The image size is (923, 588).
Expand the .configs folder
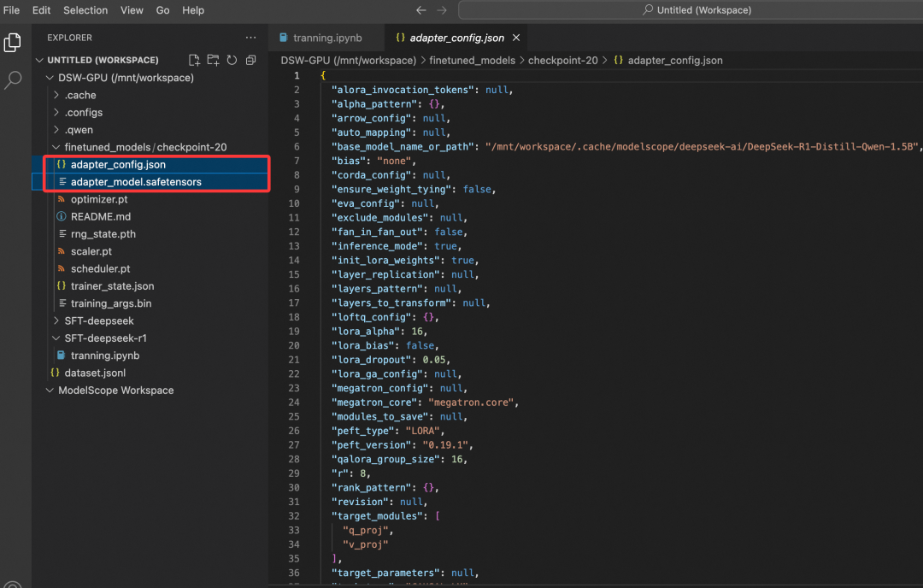[x=56, y=113]
